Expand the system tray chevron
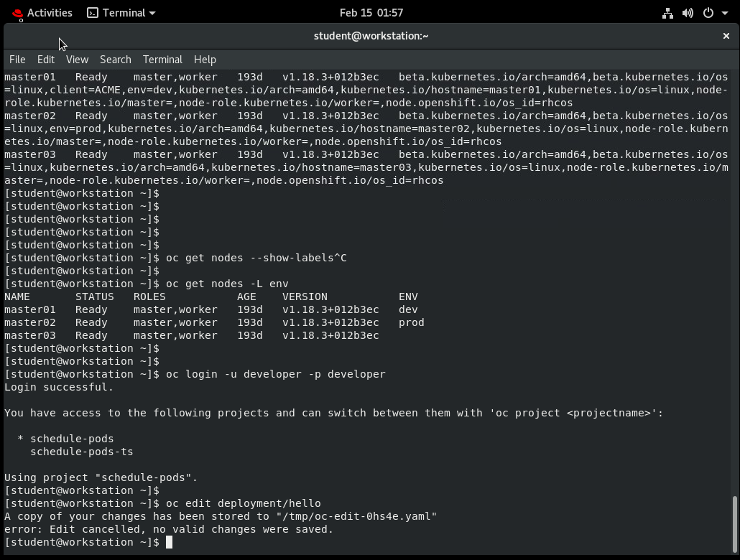The height and width of the screenshot is (560, 740). pyautogui.click(x=724, y=12)
